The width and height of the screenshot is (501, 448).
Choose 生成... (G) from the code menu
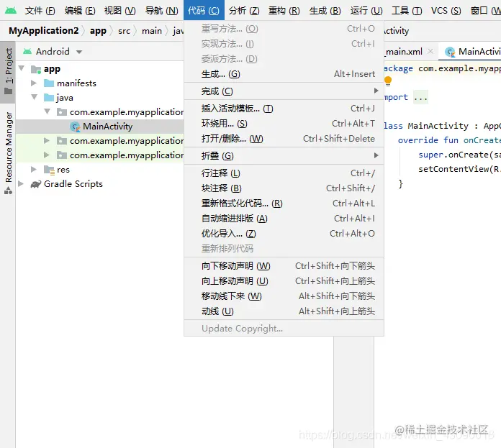point(284,74)
